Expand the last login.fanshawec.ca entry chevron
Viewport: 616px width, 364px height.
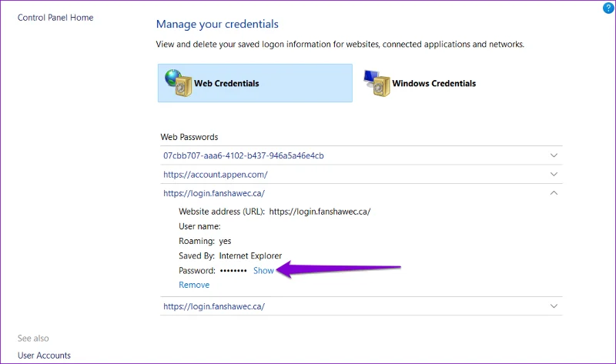(x=554, y=306)
